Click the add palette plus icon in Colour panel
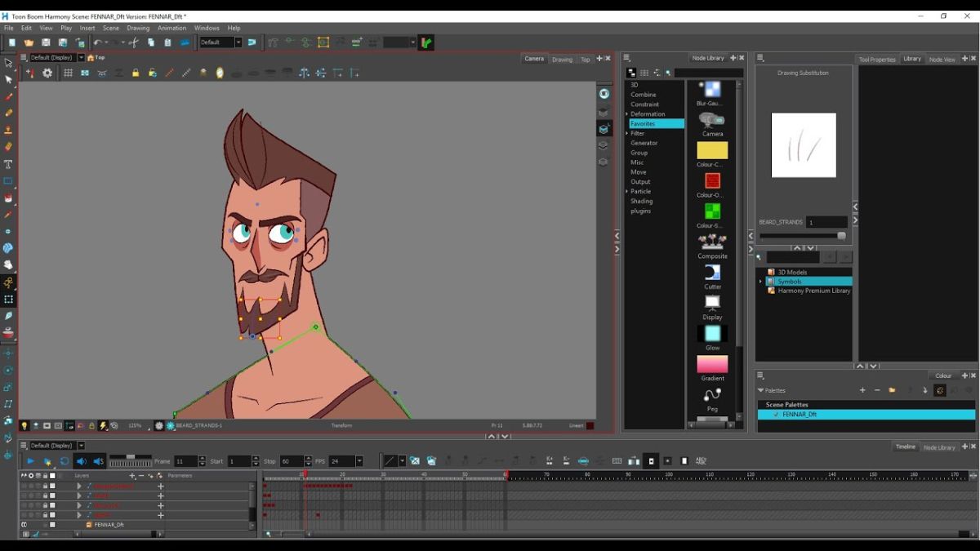This screenshot has width=980, height=551. [x=862, y=390]
